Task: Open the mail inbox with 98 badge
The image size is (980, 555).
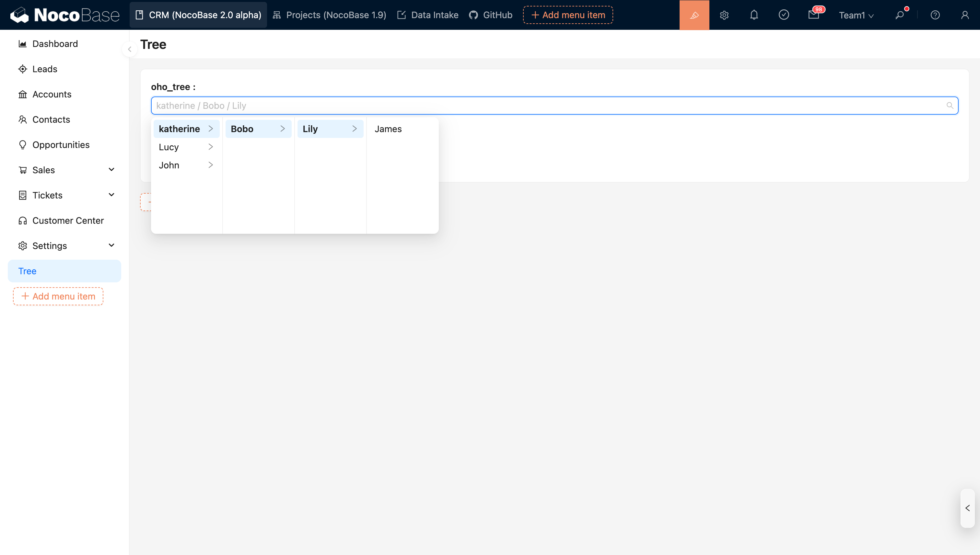Action: click(x=813, y=15)
